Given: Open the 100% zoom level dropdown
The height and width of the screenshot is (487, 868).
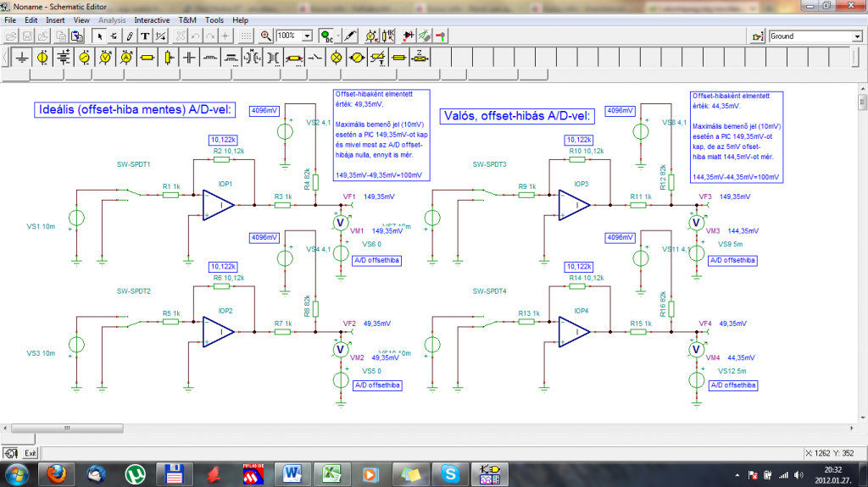Looking at the screenshot, I should [307, 36].
